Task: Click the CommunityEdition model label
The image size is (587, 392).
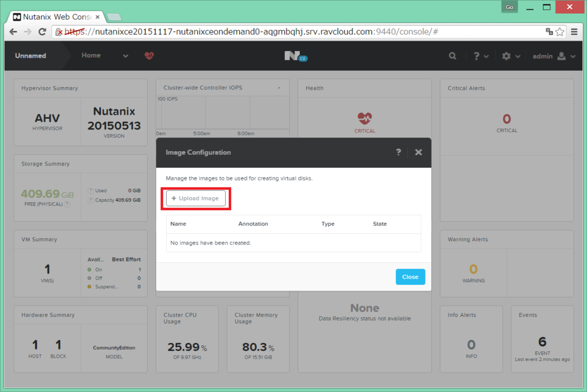Action: click(114, 348)
